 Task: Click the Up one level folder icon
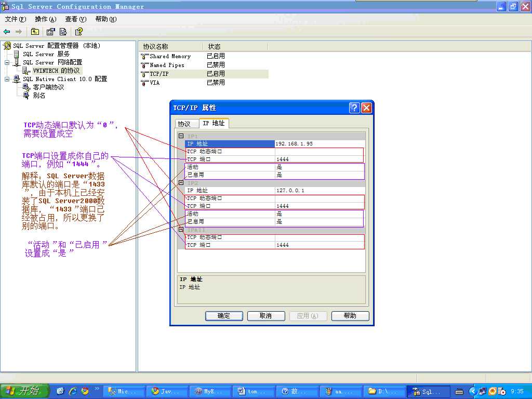(x=35, y=32)
